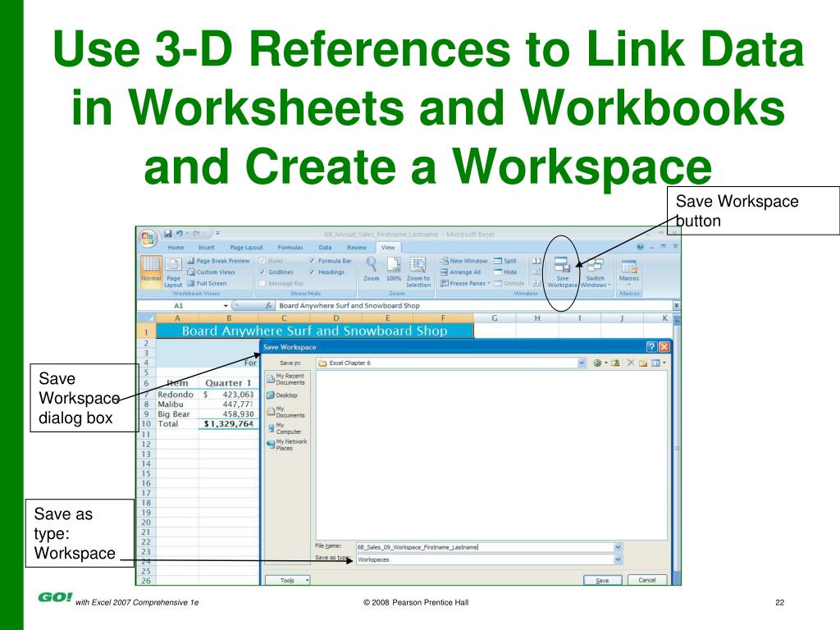Select the cell containing 'Big Bear'
This screenshot has height=630, width=840.
click(177, 414)
